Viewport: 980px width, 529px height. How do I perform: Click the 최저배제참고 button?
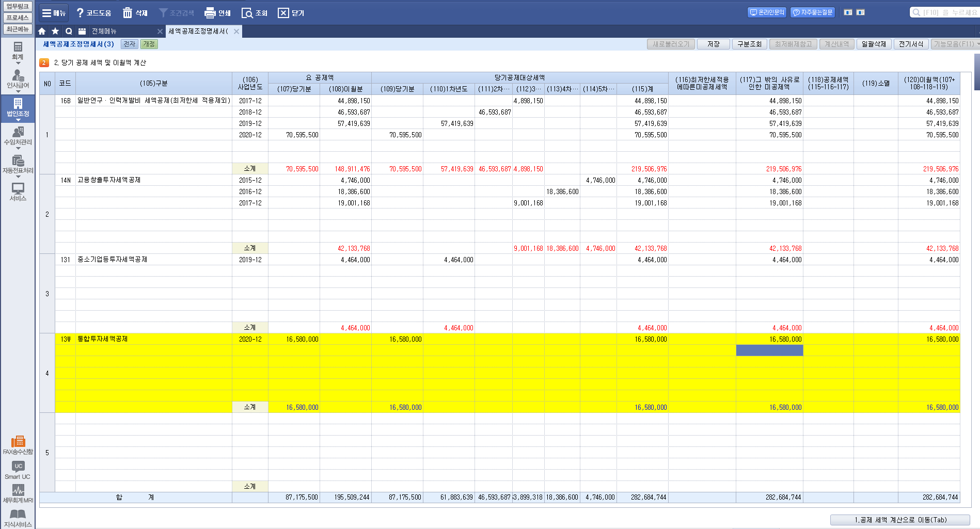(x=793, y=44)
